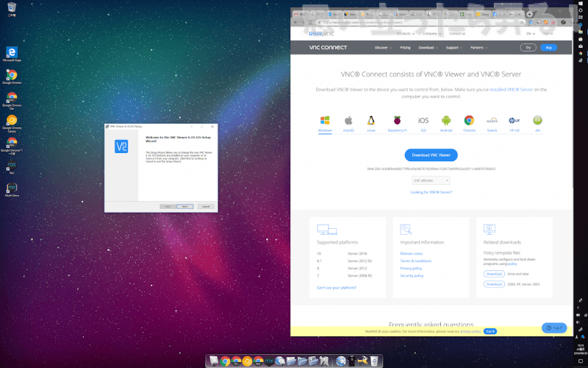This screenshot has height=368, width=588.
Task: Choose the AIX platform icon
Action: point(537,121)
